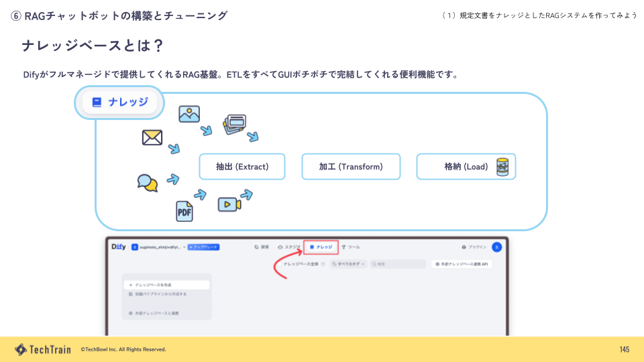
Task: Click the database cylinder icon in Load box
Action: click(x=502, y=167)
